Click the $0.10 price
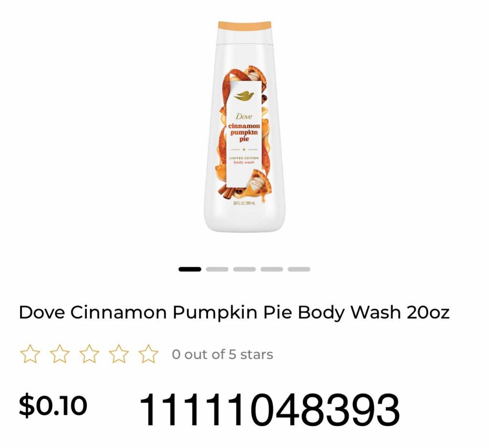Viewport: 489px width, 448px height. (x=53, y=405)
